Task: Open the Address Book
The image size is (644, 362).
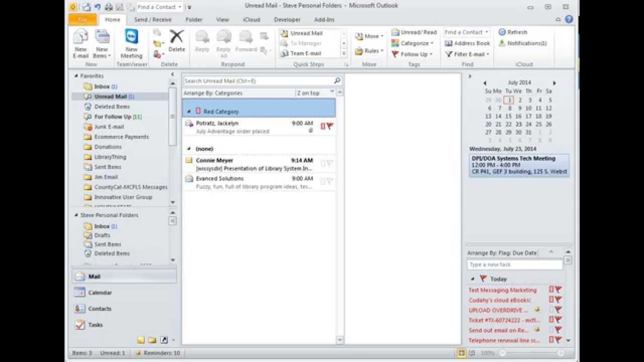Action: tap(467, 43)
